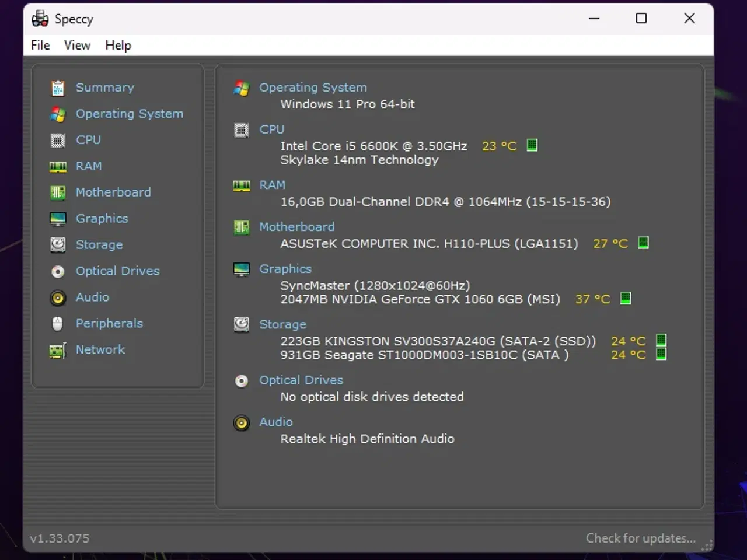The width and height of the screenshot is (747, 560).
Task: Open the View menu
Action: (x=77, y=45)
